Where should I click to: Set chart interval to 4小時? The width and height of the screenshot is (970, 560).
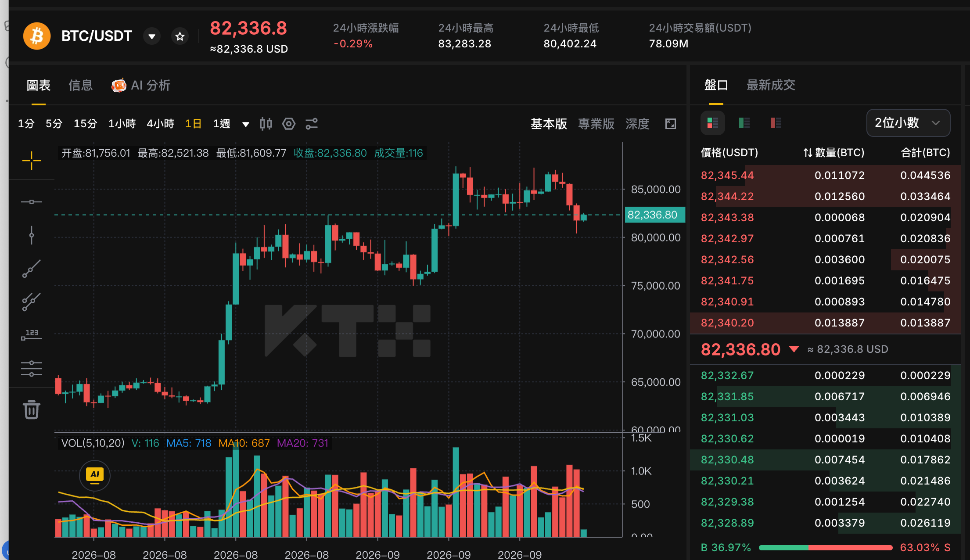[160, 124]
